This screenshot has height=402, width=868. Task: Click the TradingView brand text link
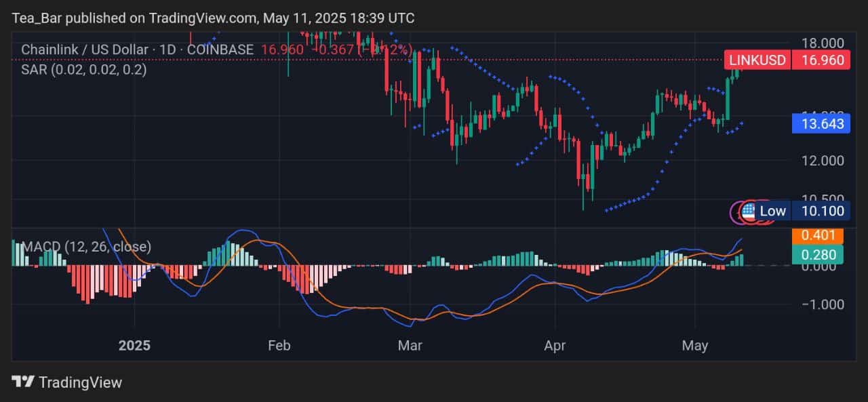pyautogui.click(x=80, y=382)
